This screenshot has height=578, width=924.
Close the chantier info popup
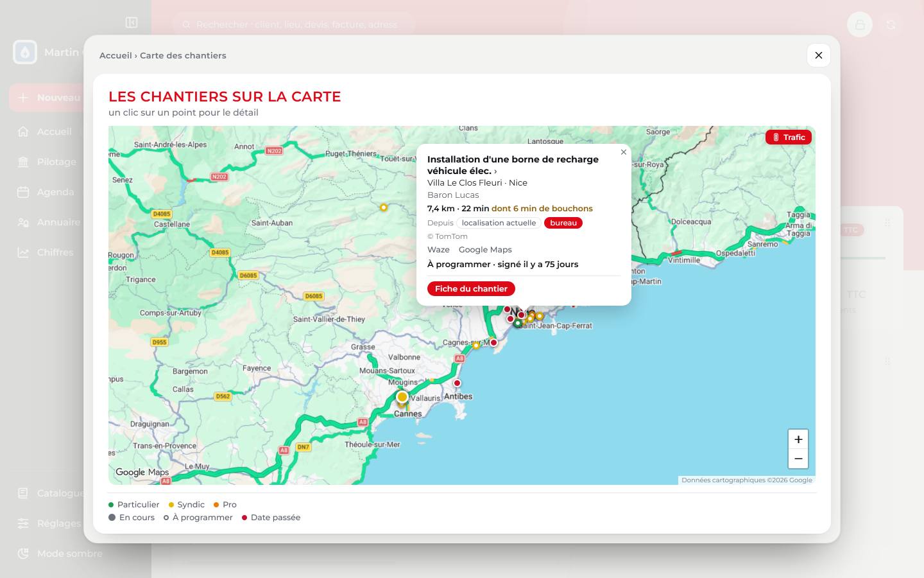(623, 152)
